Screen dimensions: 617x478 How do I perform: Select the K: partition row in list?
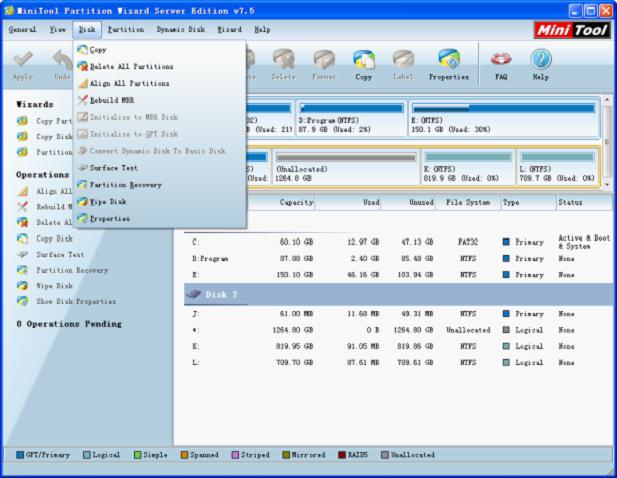(x=398, y=346)
